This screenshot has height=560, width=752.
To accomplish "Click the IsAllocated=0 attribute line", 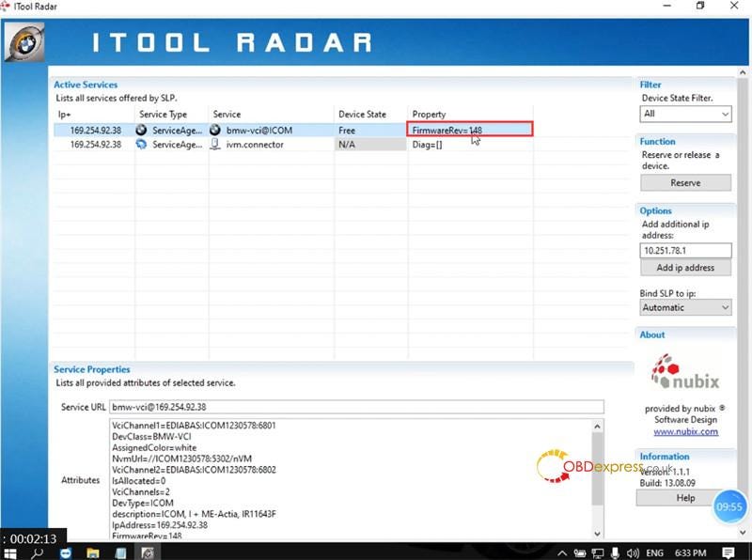I will point(138,480).
